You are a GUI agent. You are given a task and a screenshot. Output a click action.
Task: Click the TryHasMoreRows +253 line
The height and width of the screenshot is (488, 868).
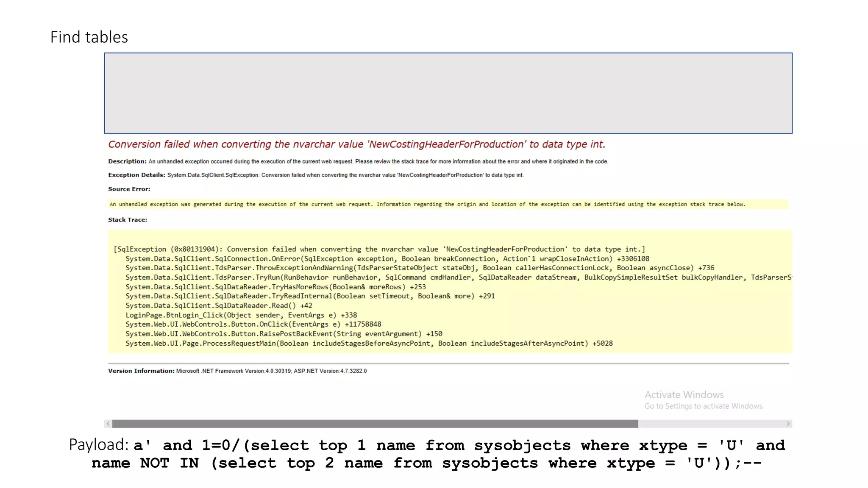275,287
